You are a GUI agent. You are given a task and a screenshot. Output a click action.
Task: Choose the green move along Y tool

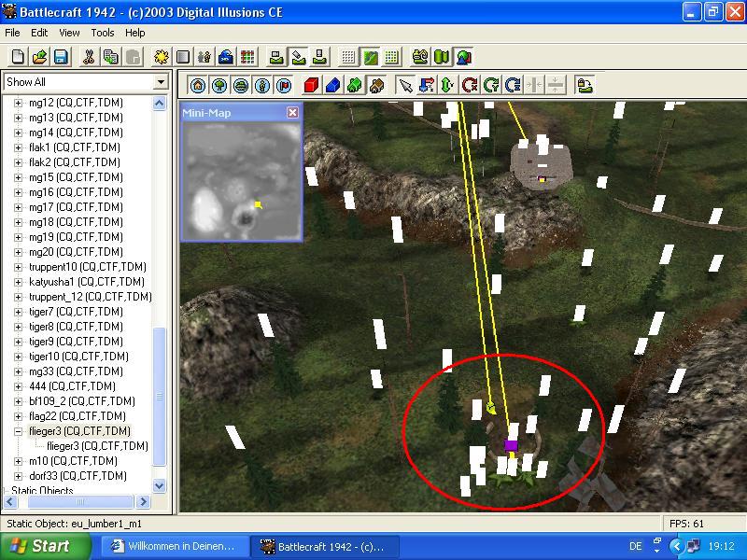[x=448, y=85]
